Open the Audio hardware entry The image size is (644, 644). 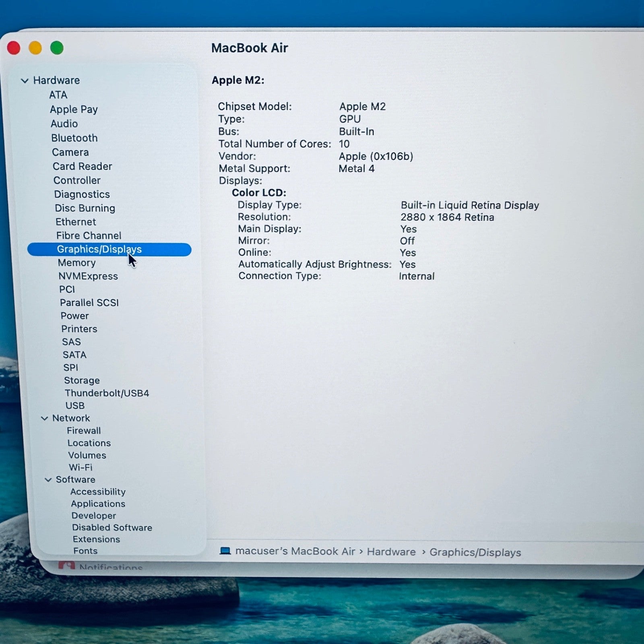click(64, 124)
